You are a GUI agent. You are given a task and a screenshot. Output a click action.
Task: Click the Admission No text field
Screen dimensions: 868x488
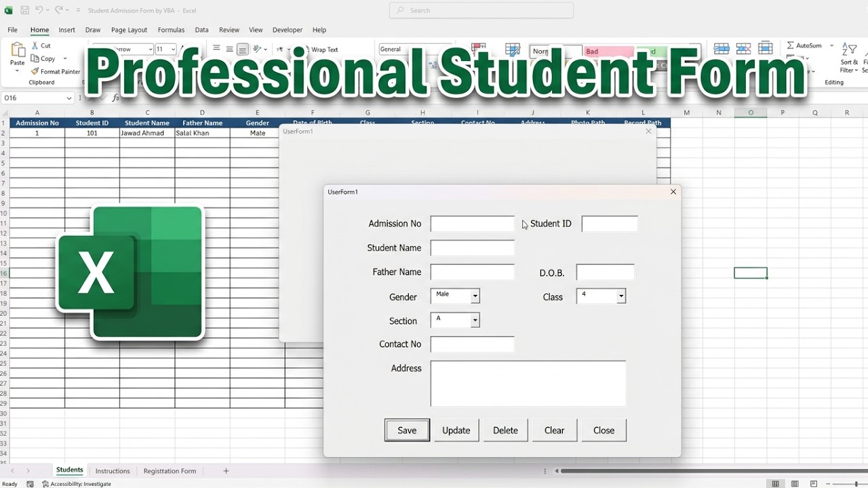tap(473, 224)
